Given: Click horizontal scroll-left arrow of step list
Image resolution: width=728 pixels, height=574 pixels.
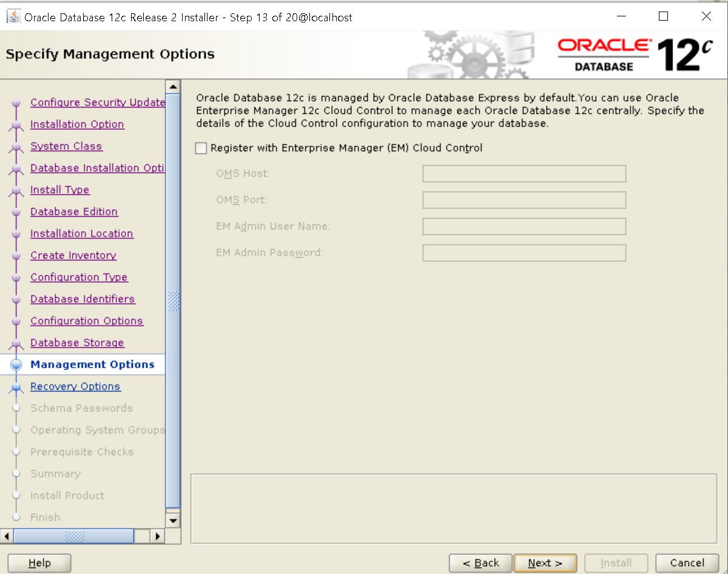Looking at the screenshot, I should [x=7, y=536].
